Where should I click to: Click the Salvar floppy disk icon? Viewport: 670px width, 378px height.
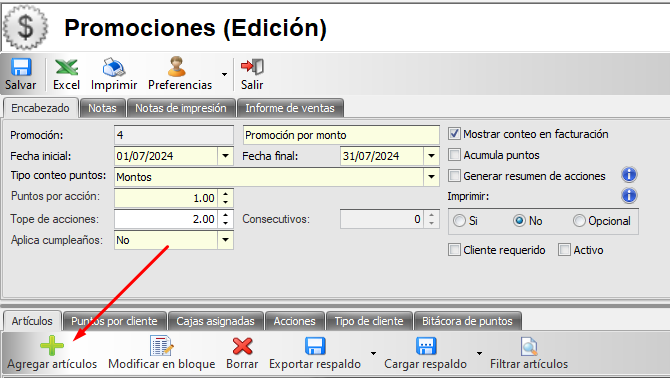coord(21,67)
